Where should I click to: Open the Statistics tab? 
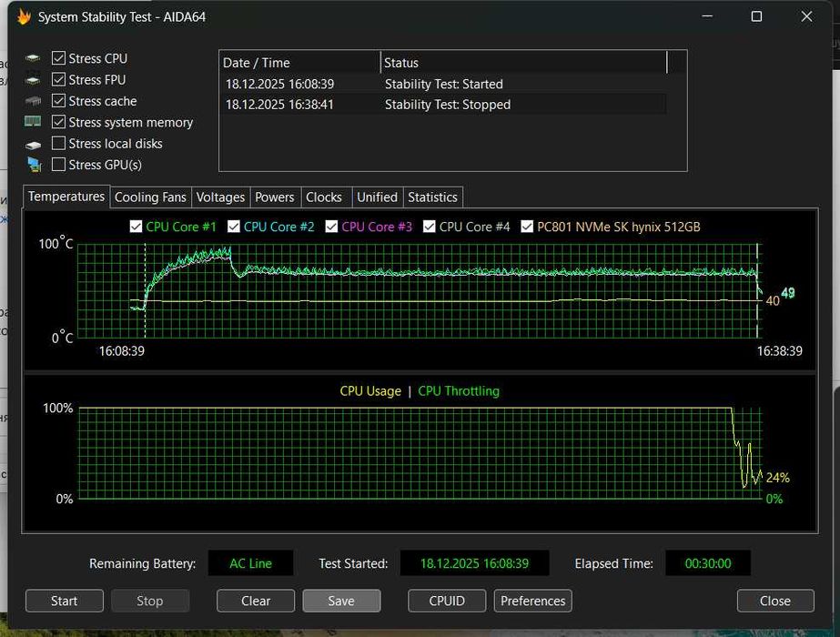(433, 197)
